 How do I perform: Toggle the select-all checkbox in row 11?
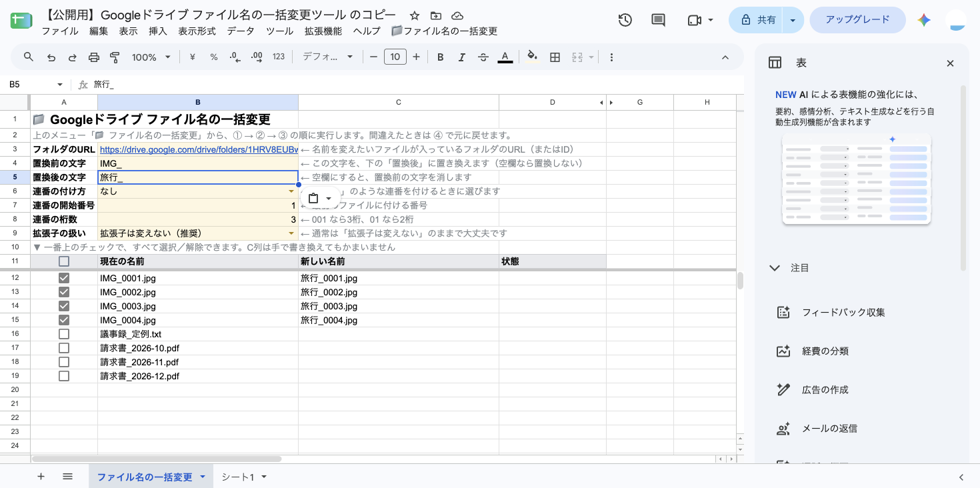pyautogui.click(x=64, y=261)
